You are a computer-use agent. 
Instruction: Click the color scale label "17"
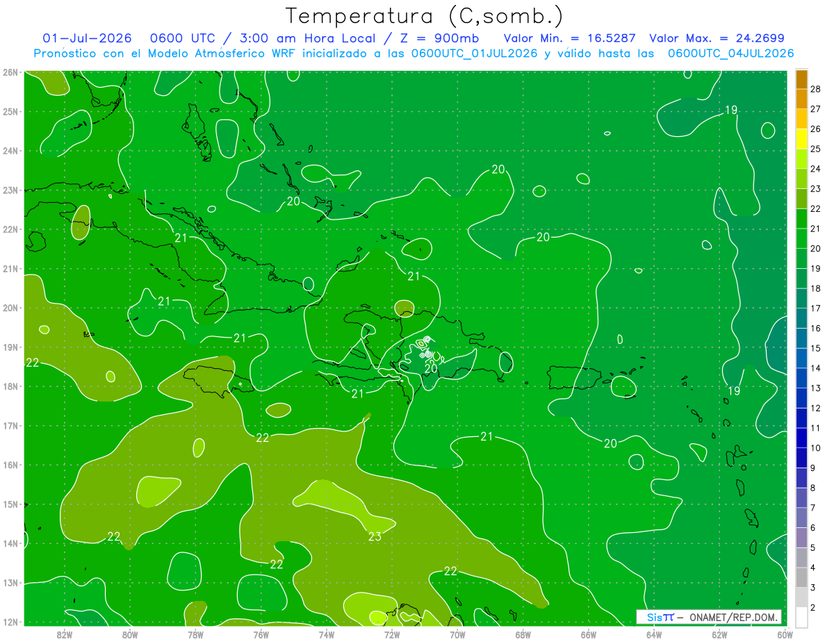click(x=816, y=308)
